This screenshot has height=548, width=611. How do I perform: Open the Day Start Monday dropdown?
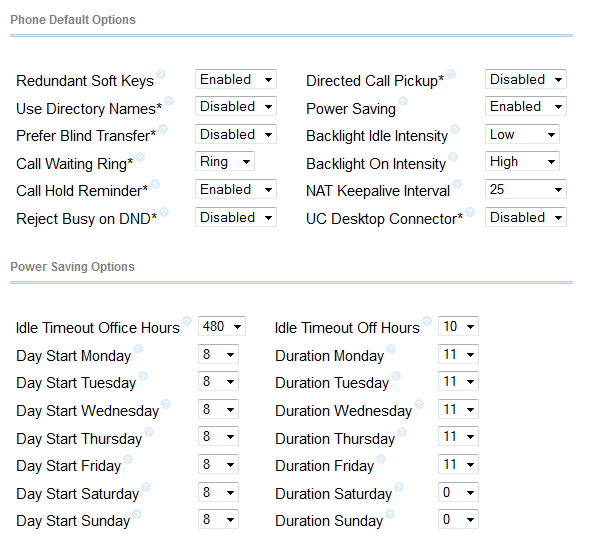click(218, 354)
